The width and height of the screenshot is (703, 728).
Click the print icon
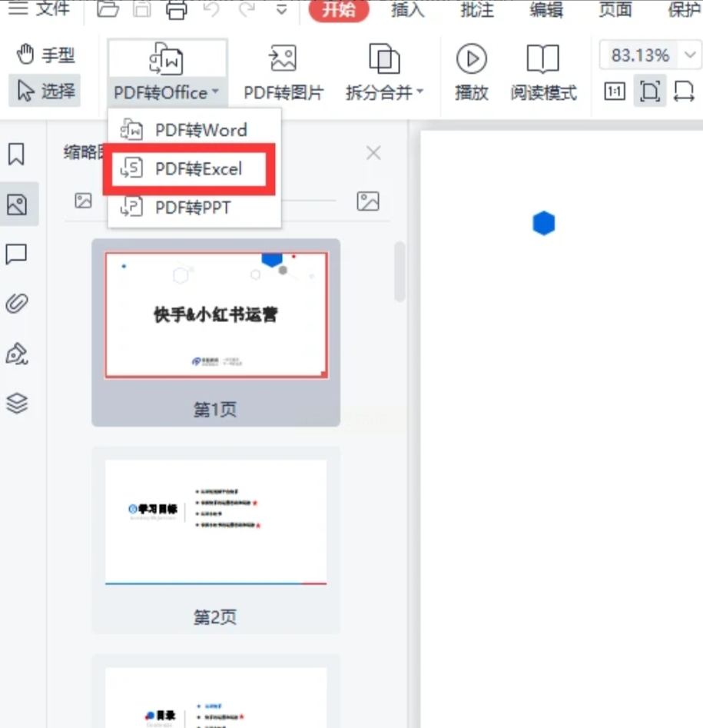[x=177, y=9]
